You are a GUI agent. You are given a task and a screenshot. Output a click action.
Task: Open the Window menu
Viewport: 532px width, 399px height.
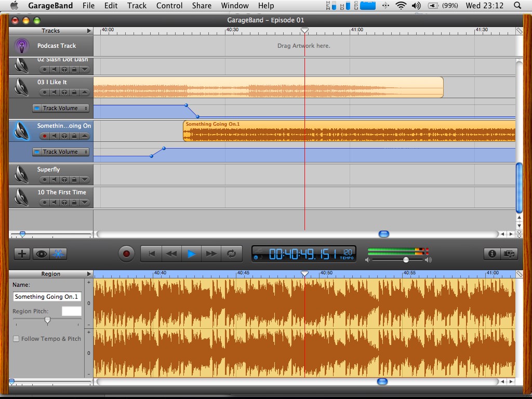point(235,5)
